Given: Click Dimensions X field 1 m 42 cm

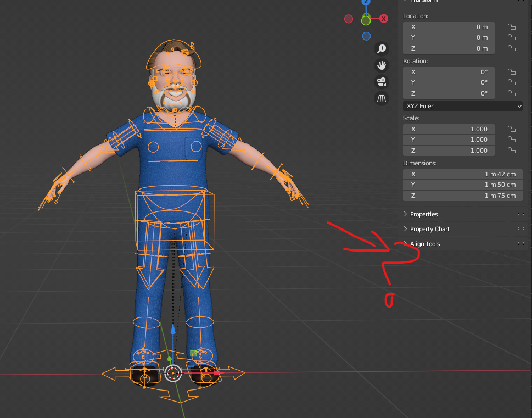Looking at the screenshot, I should [462, 174].
